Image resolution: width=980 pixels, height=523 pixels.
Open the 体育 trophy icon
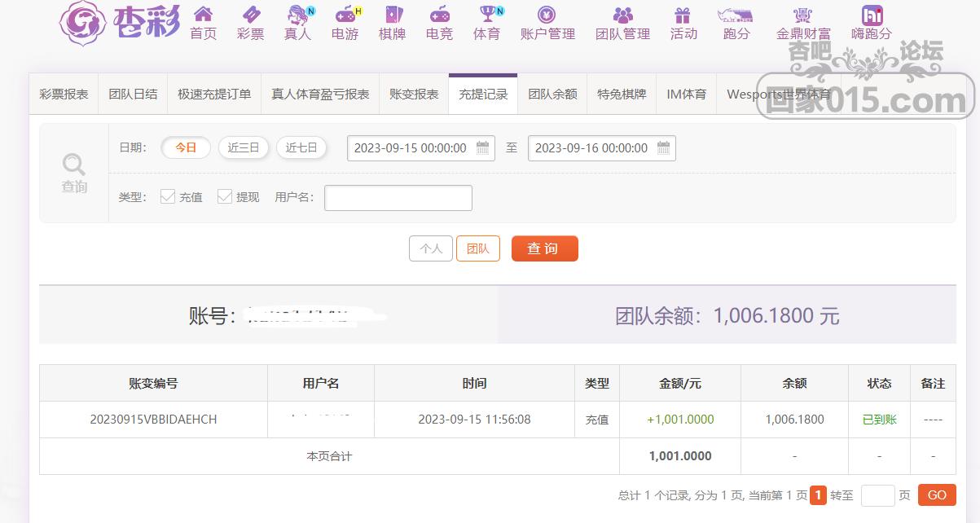pos(487,15)
